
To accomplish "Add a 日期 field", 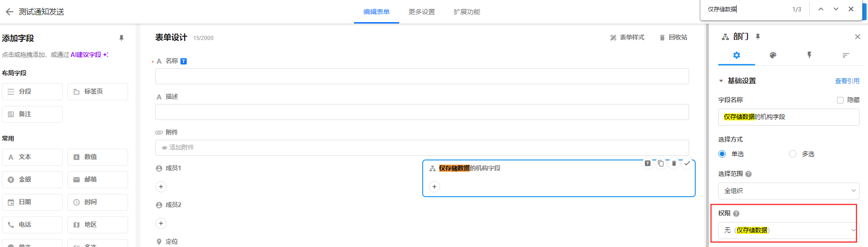I will point(32,202).
